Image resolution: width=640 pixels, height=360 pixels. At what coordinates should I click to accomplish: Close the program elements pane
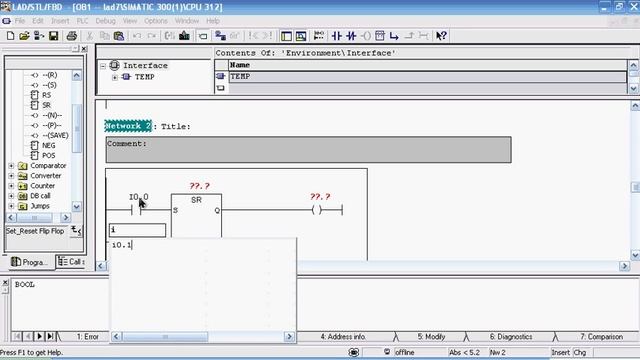[84, 49]
